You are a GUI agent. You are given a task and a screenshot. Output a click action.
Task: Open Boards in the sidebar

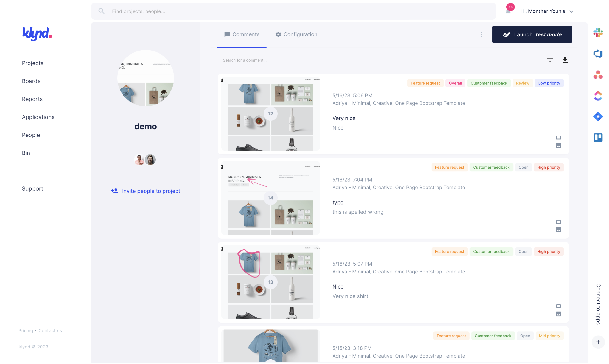pyautogui.click(x=31, y=81)
